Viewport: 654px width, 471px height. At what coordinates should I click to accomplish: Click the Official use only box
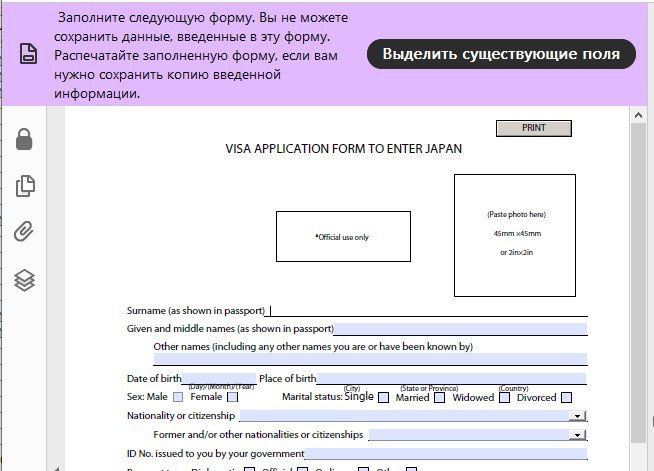[x=343, y=237]
